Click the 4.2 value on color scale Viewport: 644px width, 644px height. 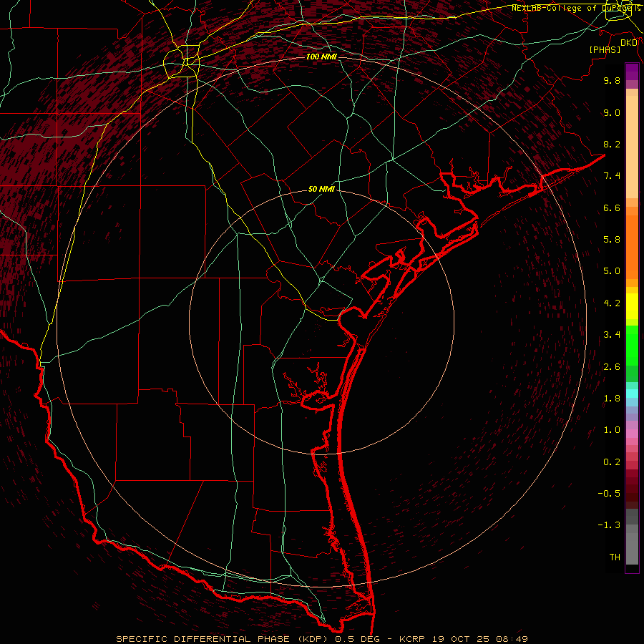(x=612, y=303)
